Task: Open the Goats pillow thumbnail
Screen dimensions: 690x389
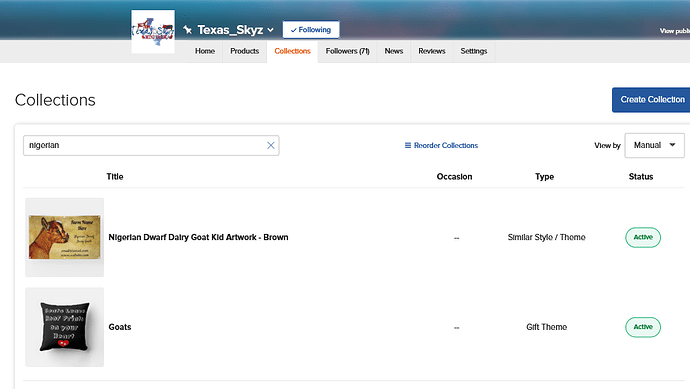Action: pyautogui.click(x=65, y=327)
